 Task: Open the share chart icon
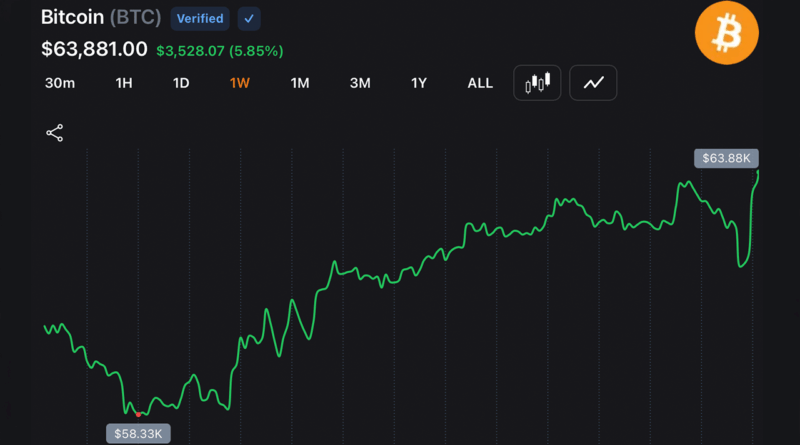(55, 133)
